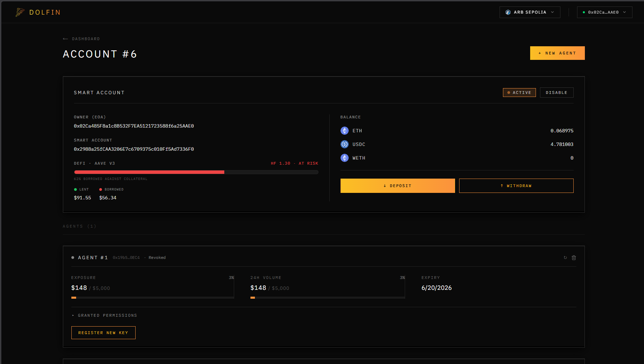
Task: Click the Agent #1 address 0x19b5…0EC4
Action: click(126, 258)
